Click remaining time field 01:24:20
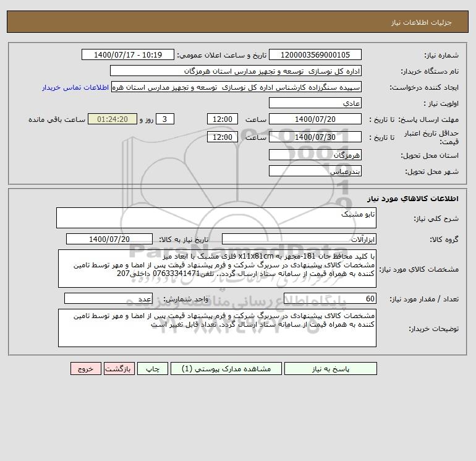 click(x=113, y=119)
